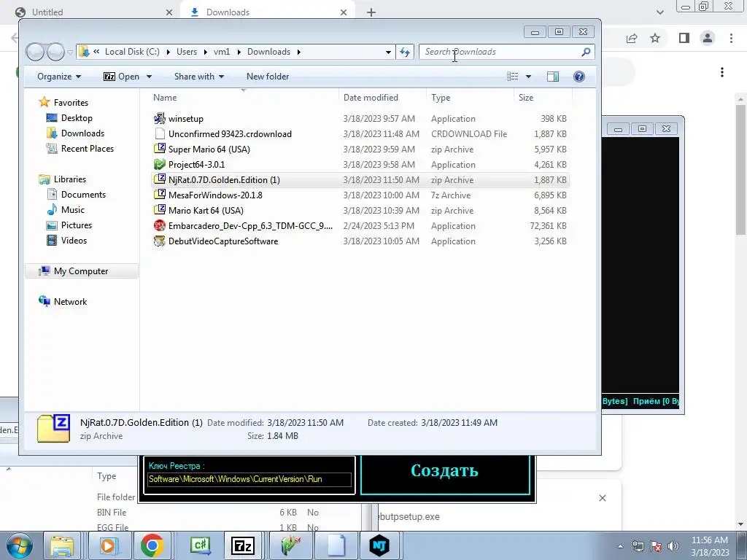This screenshot has height=560, width=747.
Task: Expand the address bar history dropdown
Action: (388, 52)
